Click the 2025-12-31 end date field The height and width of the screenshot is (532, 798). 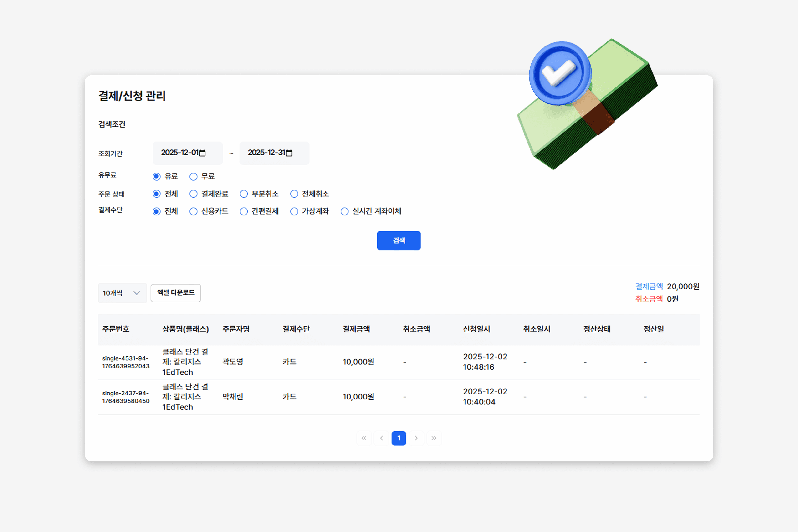[267, 153]
